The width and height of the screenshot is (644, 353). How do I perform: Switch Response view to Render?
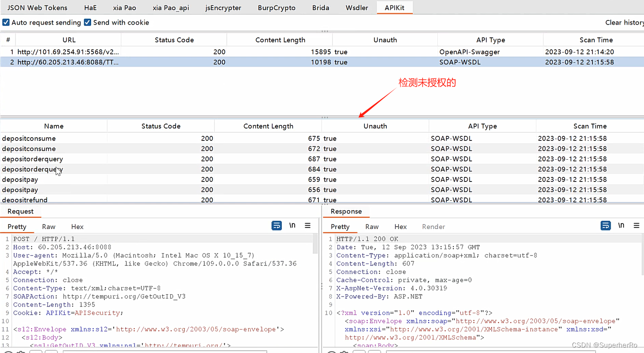click(434, 227)
